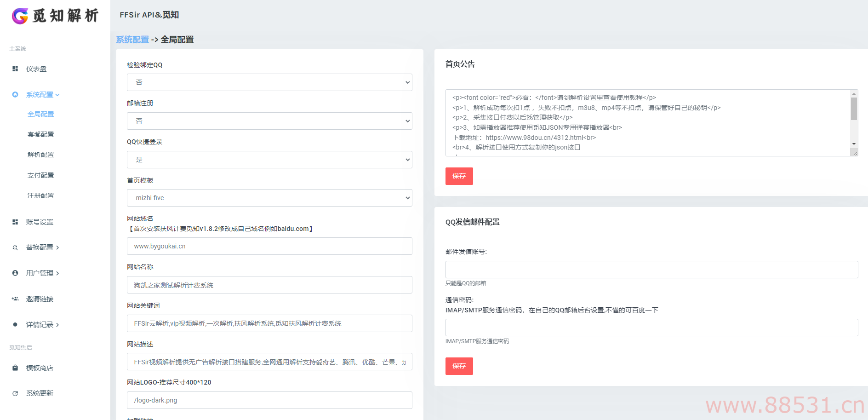This screenshot has height=420, width=868.
Task: Click the 仪表盘 dashboard icon
Action: point(15,69)
